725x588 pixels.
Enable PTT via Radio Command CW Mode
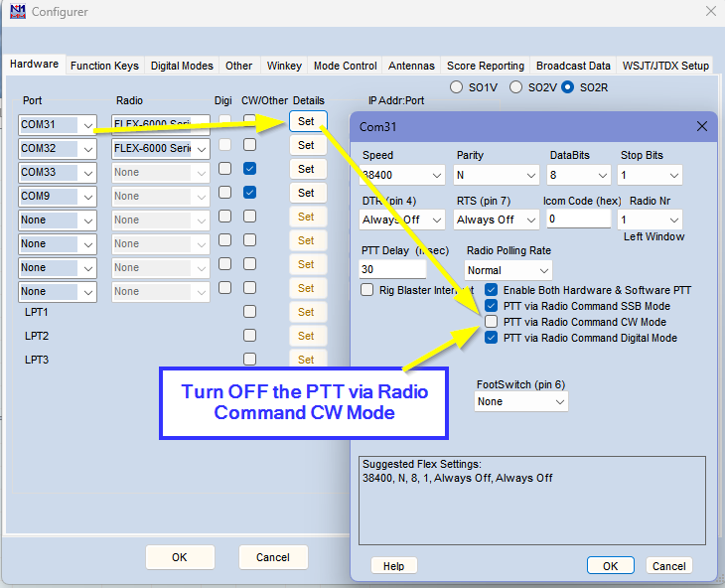point(492,322)
